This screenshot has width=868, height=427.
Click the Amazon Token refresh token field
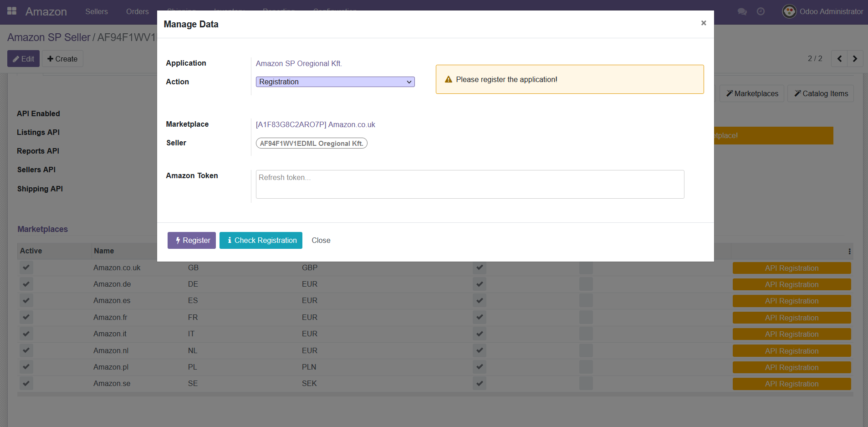tap(470, 184)
